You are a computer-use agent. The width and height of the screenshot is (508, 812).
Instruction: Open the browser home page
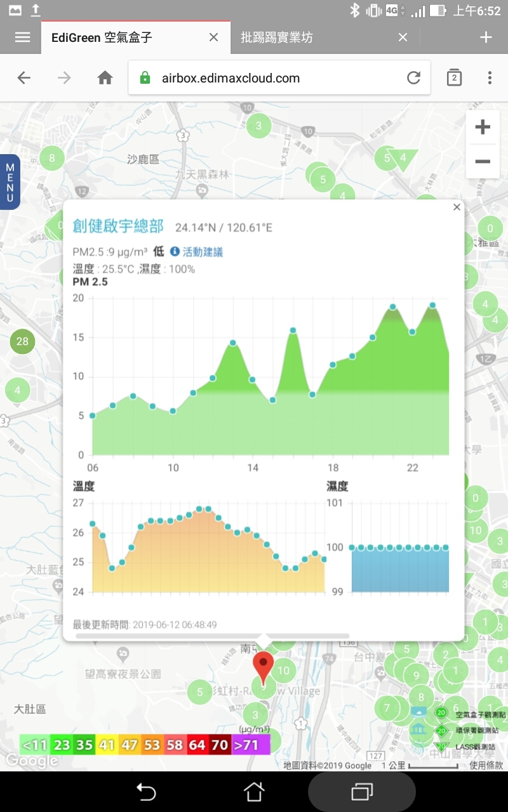tap(105, 78)
